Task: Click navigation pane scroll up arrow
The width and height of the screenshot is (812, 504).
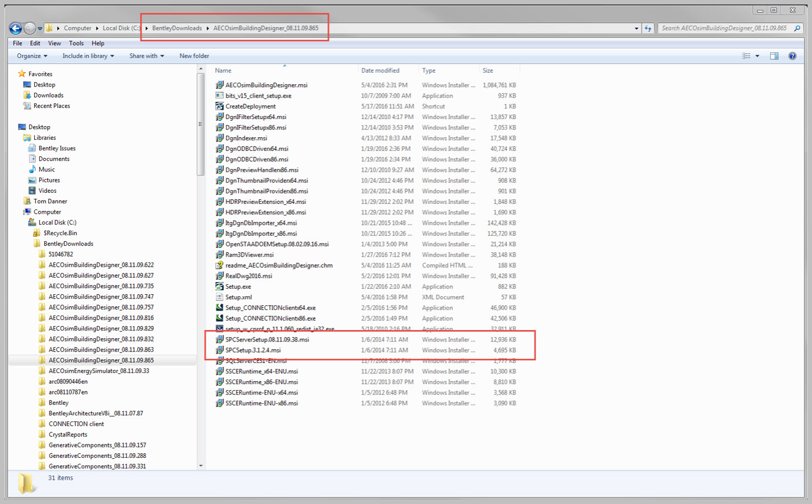Action: [201, 69]
